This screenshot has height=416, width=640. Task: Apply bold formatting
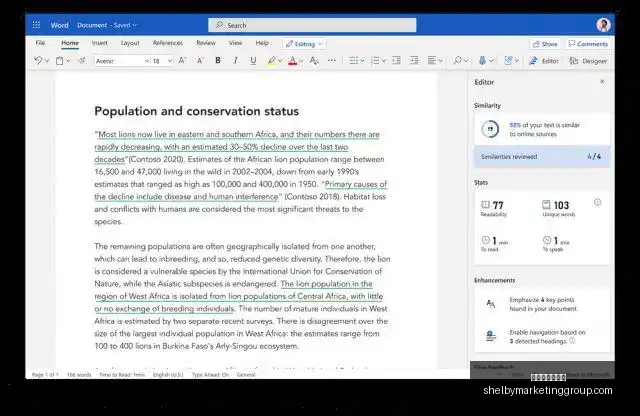(x=218, y=60)
